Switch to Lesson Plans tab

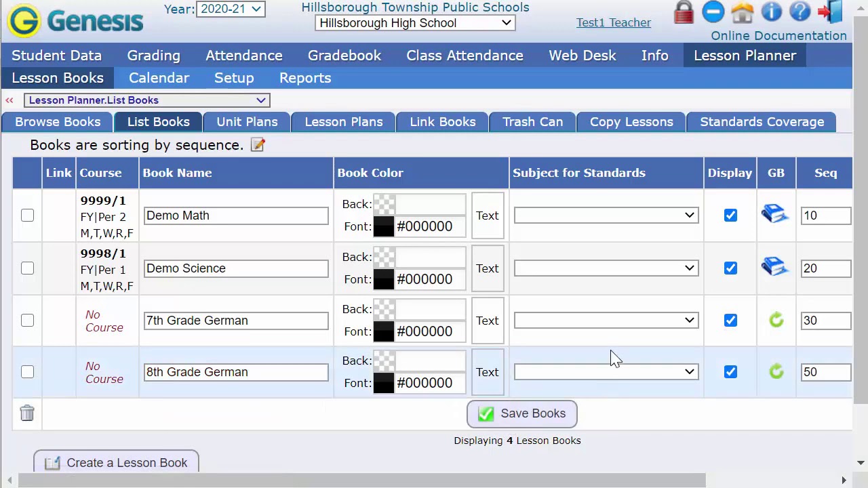tap(344, 122)
